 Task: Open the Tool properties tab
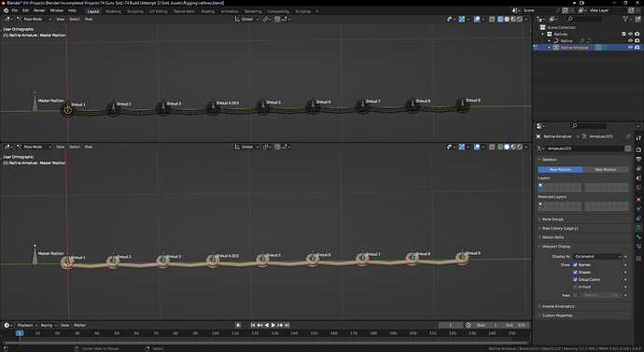638,137
